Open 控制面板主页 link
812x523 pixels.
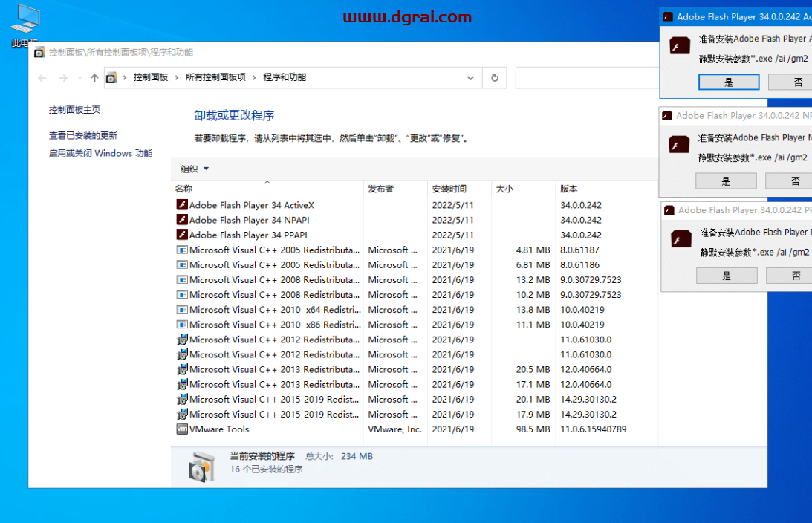click(74, 110)
